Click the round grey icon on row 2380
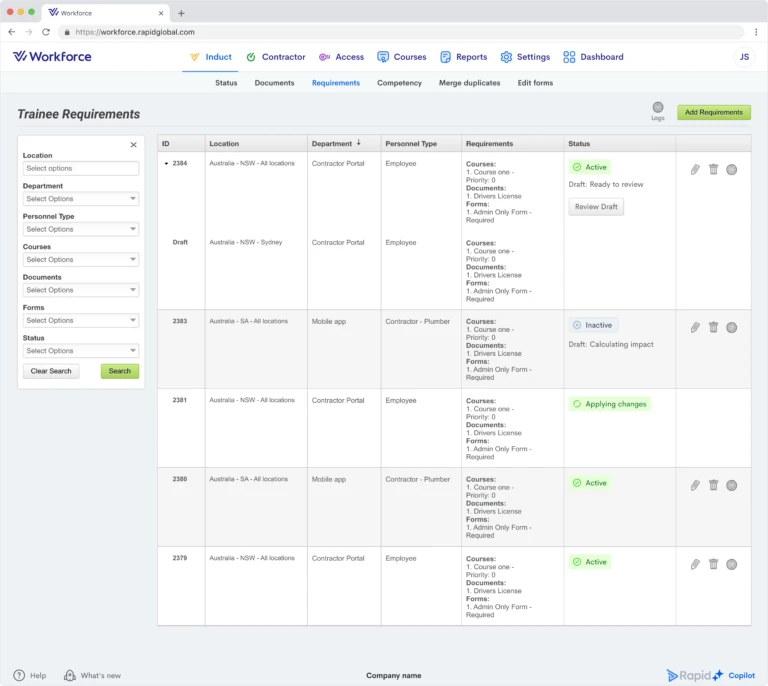 (731, 485)
